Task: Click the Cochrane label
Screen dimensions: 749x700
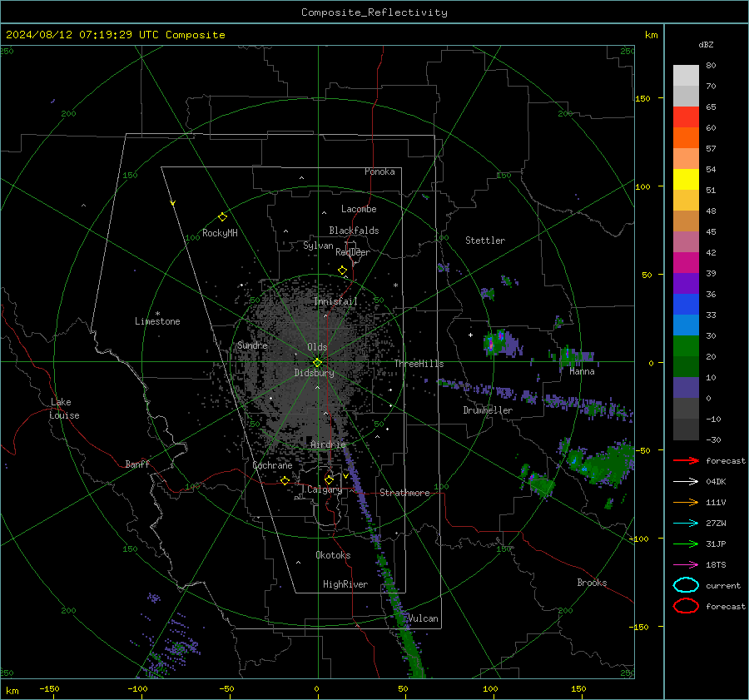Action: click(x=272, y=465)
